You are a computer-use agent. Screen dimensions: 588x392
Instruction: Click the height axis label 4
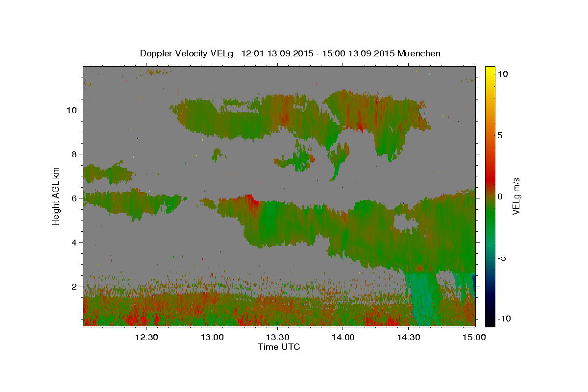pos(74,242)
